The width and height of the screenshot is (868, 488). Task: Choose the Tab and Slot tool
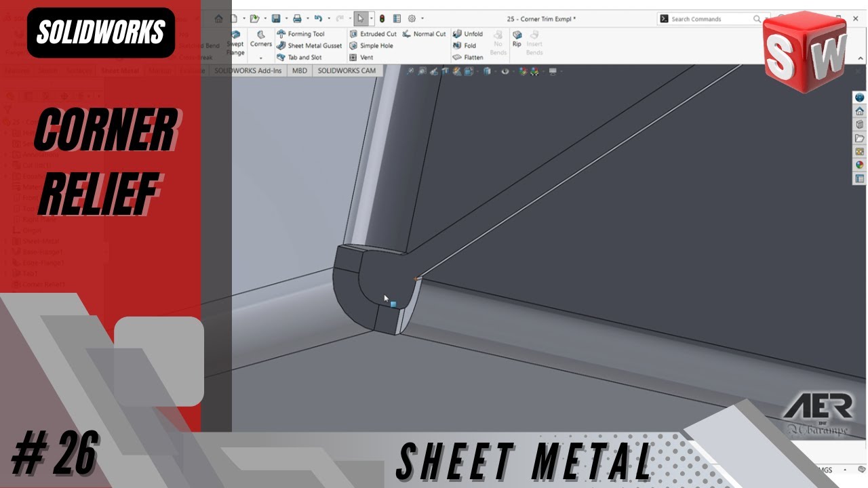click(x=299, y=58)
